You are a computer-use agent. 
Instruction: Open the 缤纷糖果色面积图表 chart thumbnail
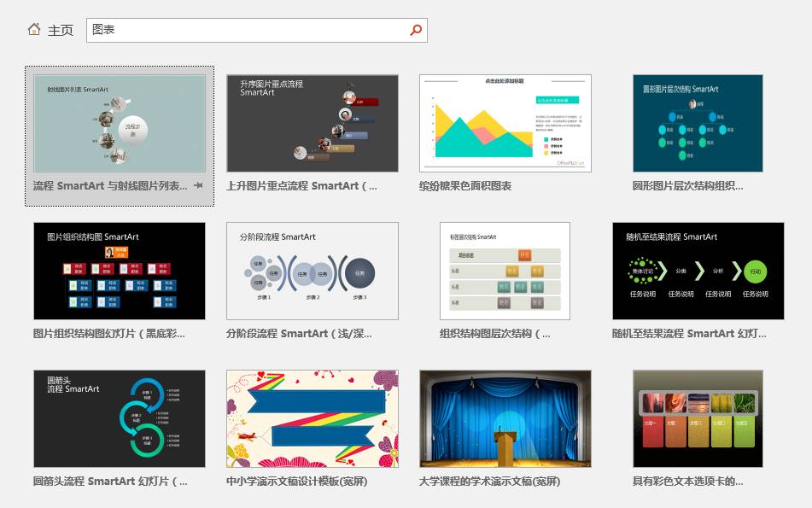[x=505, y=124]
